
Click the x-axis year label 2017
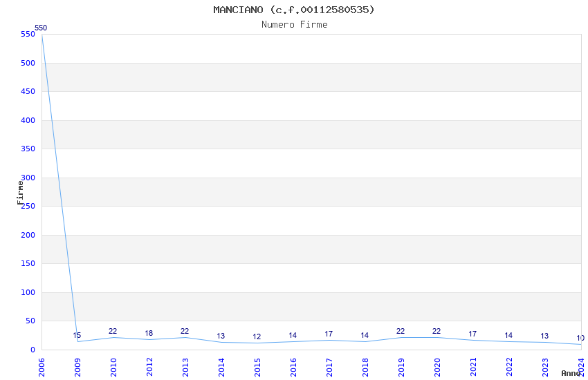[329, 367]
